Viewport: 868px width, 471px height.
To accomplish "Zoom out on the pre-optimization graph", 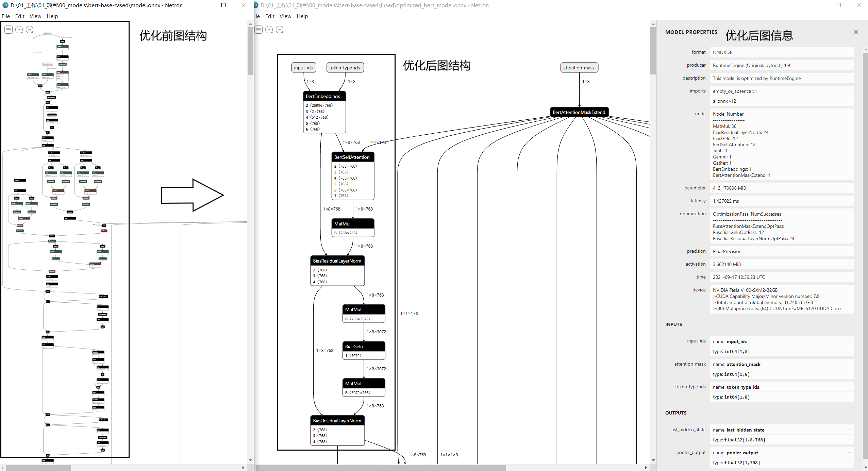I will click(x=30, y=30).
